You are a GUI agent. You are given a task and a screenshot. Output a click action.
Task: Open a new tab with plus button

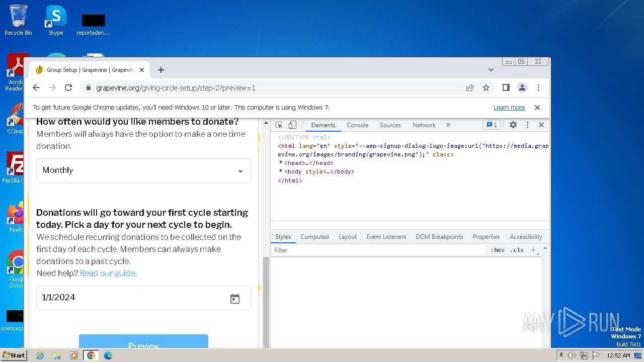(x=161, y=70)
